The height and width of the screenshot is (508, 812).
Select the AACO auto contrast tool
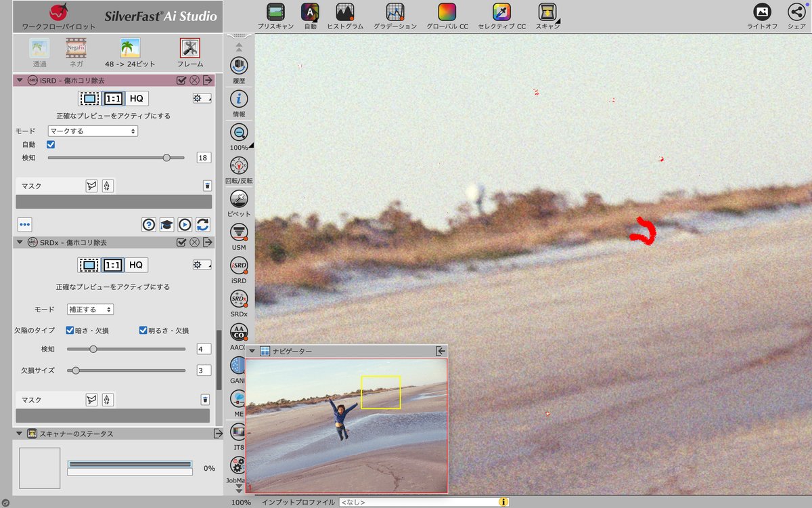[238, 333]
